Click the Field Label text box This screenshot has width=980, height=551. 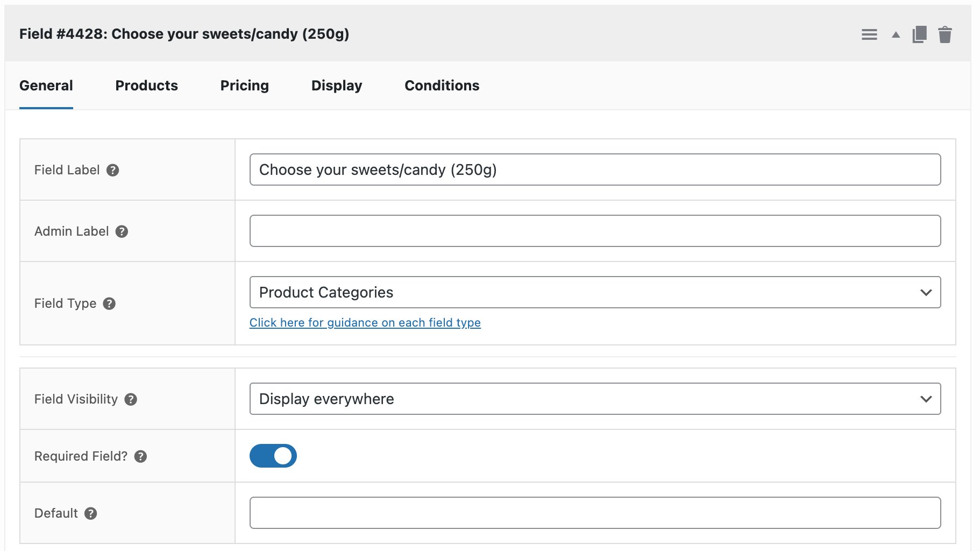(594, 169)
